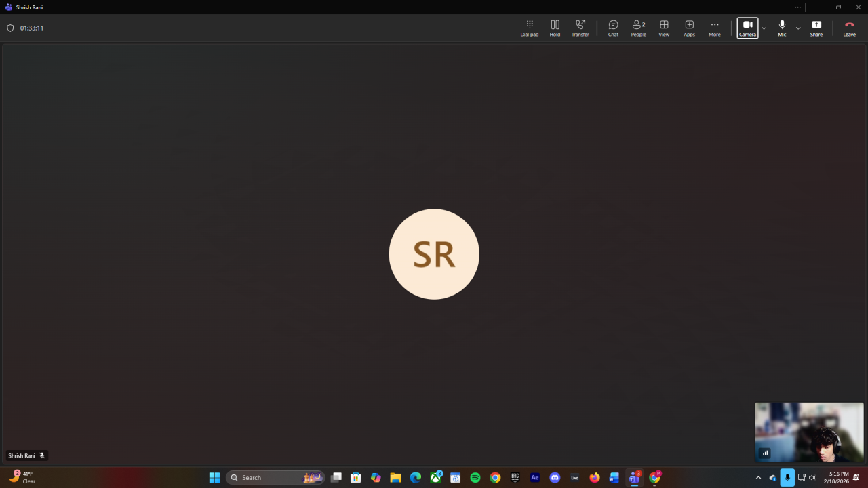Open Spotify from the taskbar
This screenshot has height=488, width=868.
[x=475, y=478]
